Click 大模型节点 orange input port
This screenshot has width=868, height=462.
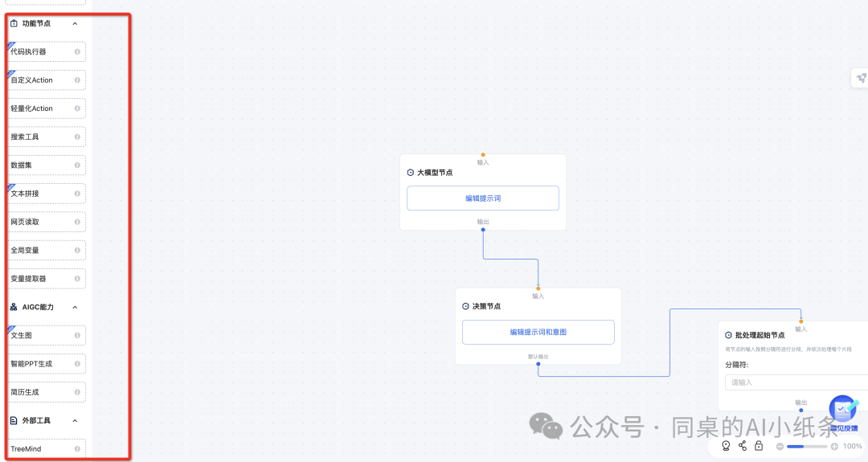point(483,155)
